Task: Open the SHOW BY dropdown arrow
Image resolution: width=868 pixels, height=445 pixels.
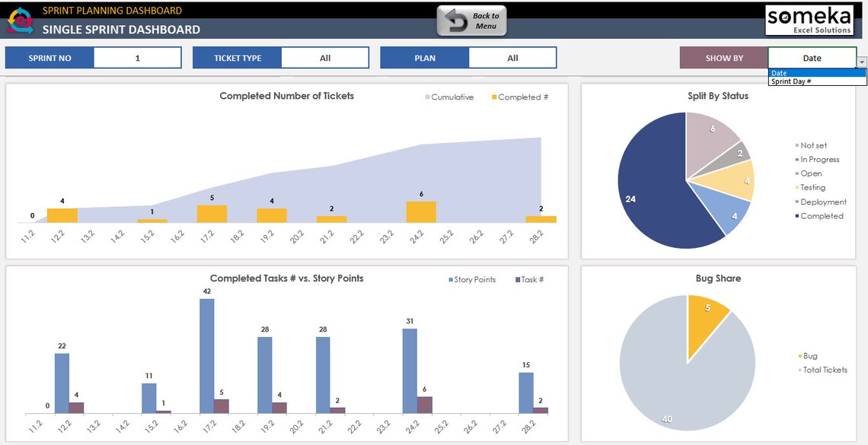Action: pos(861,59)
